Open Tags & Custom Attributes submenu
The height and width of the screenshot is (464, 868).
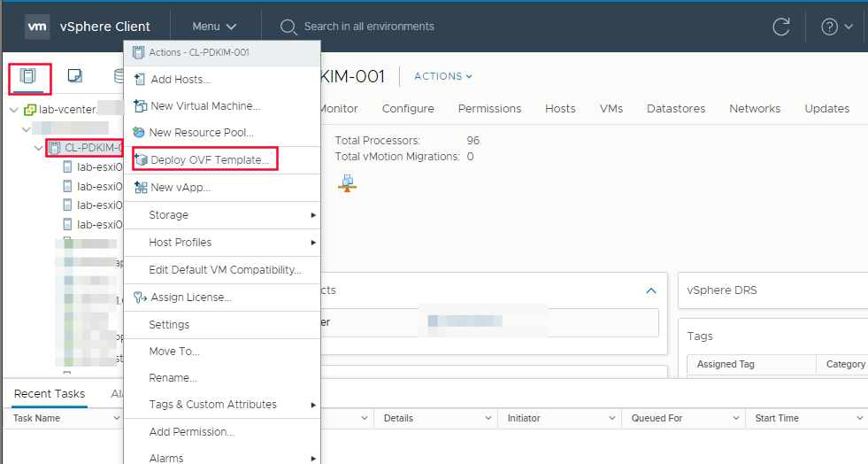[x=222, y=405]
